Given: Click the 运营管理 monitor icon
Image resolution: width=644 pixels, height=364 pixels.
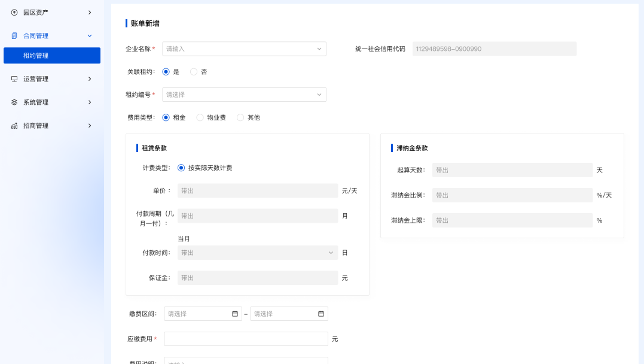Looking at the screenshot, I should click(14, 79).
